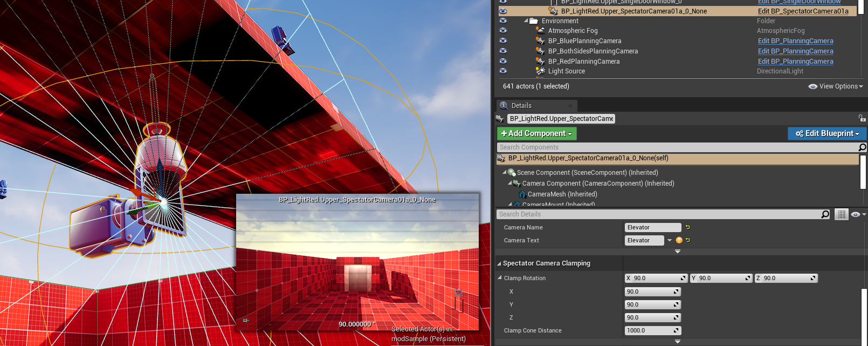Open the View Options dropdown
Screen dimensions: 868x346
(836, 86)
